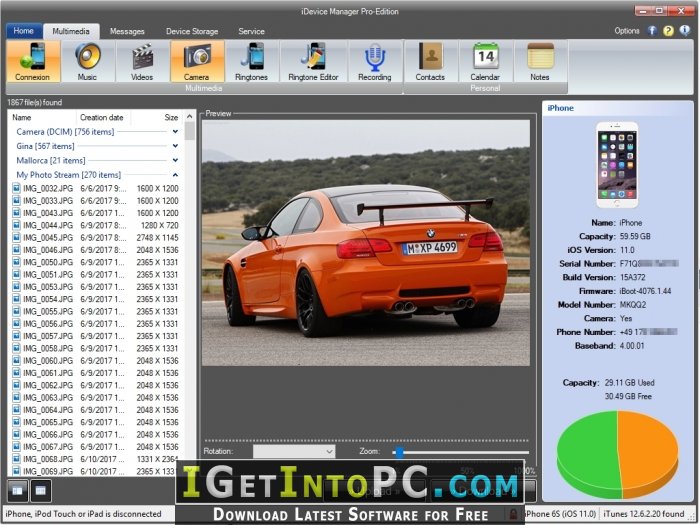Screen dimensions: 700x525
Task: Collapse the My Photo Stream group
Action: (175, 175)
